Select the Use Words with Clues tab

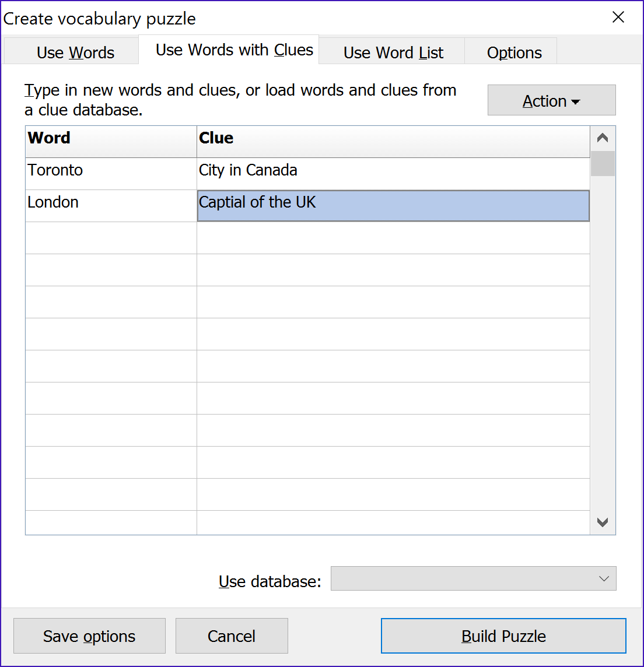coord(234,50)
